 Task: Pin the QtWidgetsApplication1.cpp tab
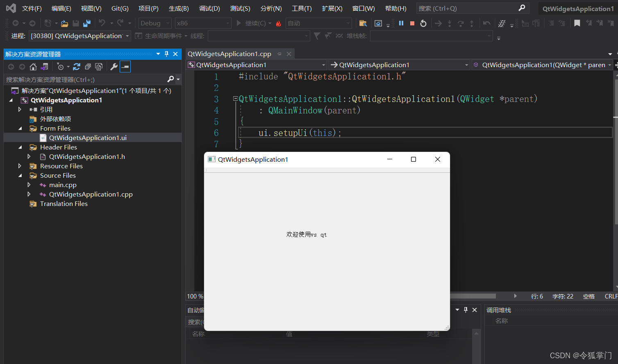click(279, 54)
